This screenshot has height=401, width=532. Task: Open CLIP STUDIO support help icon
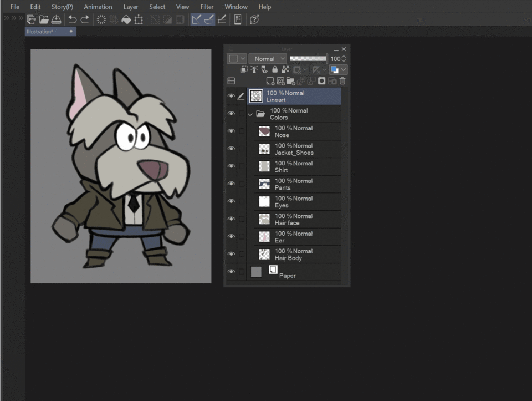[x=254, y=19]
